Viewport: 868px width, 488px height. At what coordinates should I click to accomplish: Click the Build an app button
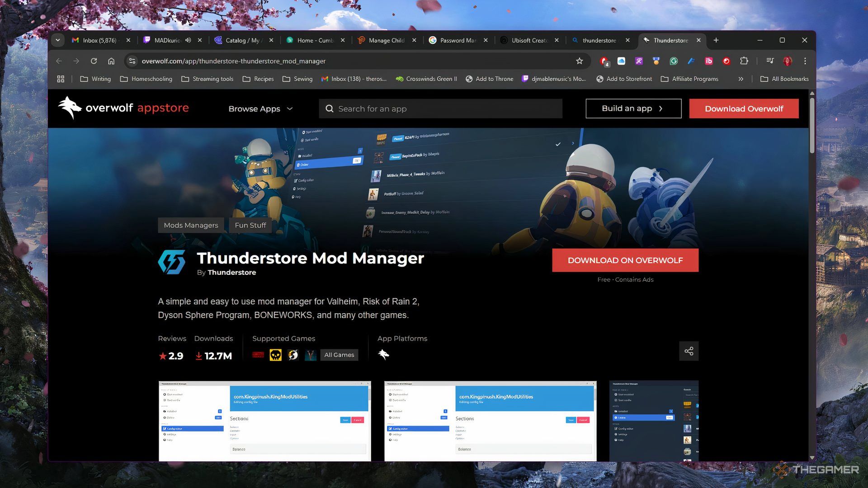(x=633, y=108)
